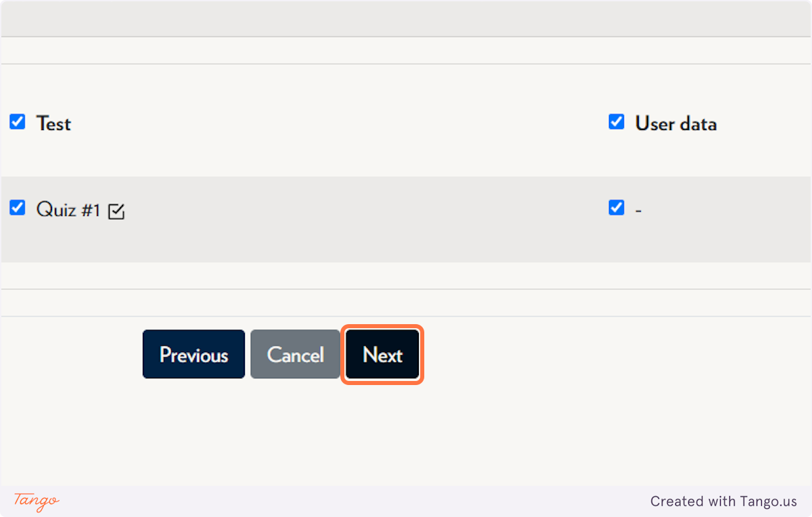The image size is (812, 517).
Task: Go to the Next step
Action: coord(382,355)
